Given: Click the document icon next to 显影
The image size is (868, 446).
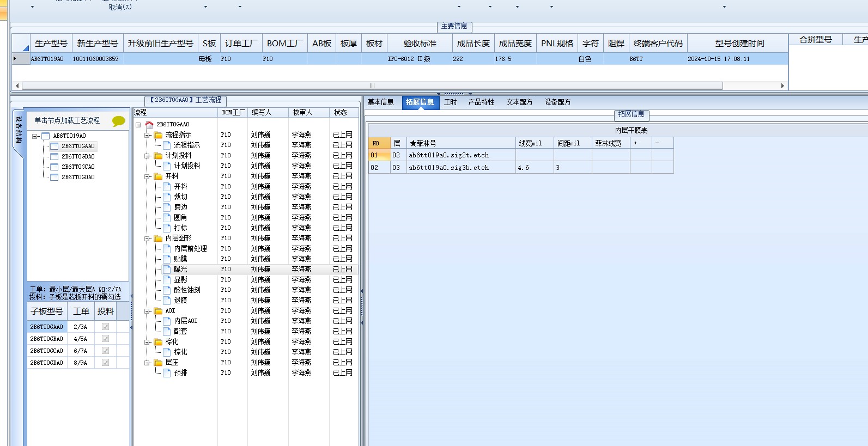Looking at the screenshot, I should 167,279.
